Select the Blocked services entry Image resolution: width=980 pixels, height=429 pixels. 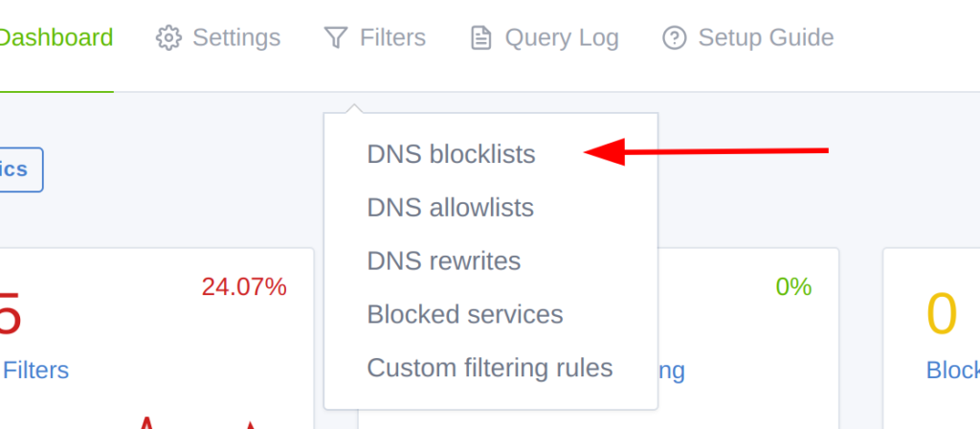[465, 314]
